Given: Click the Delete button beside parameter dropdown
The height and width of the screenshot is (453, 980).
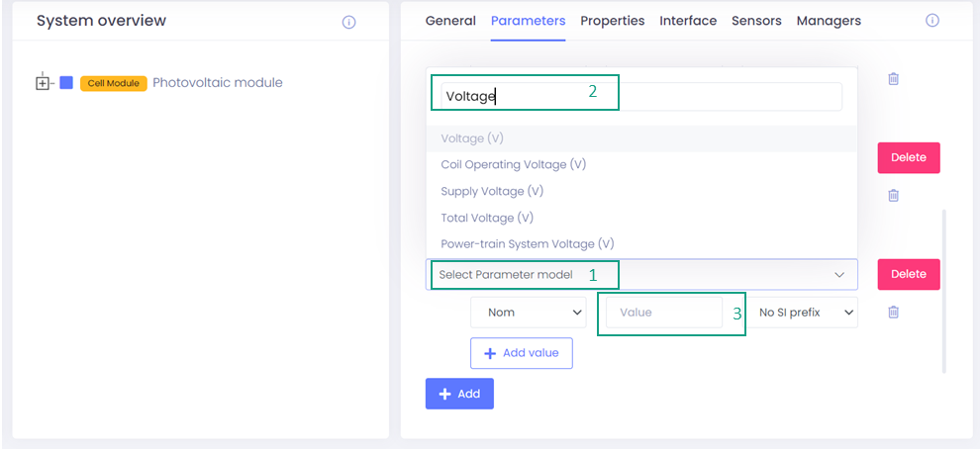Looking at the screenshot, I should pos(908,274).
